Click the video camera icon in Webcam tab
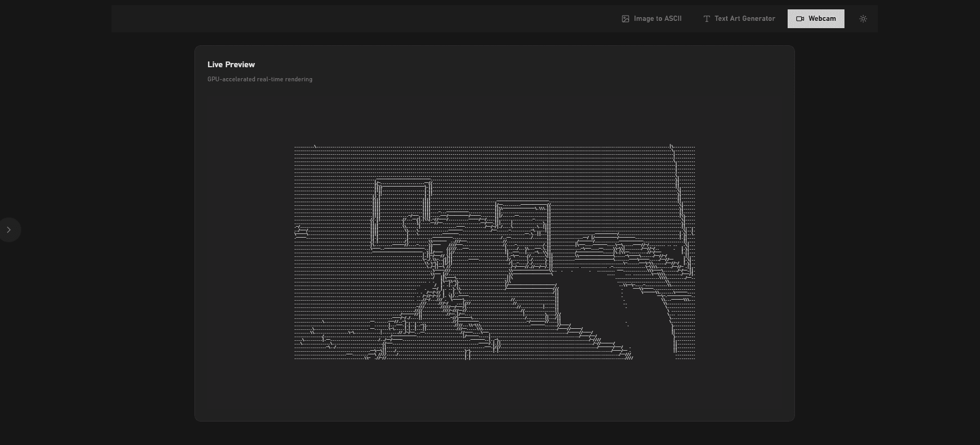 (x=800, y=19)
